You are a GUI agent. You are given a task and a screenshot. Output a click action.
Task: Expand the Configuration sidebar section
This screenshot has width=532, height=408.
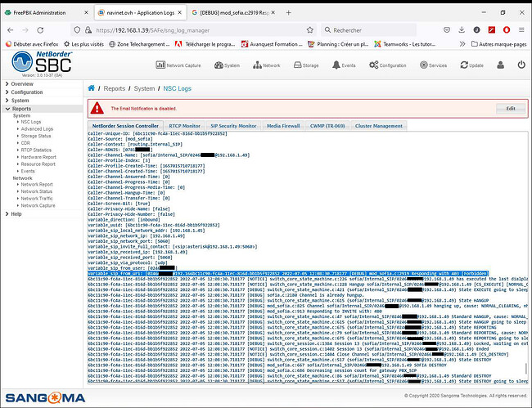pos(24,92)
